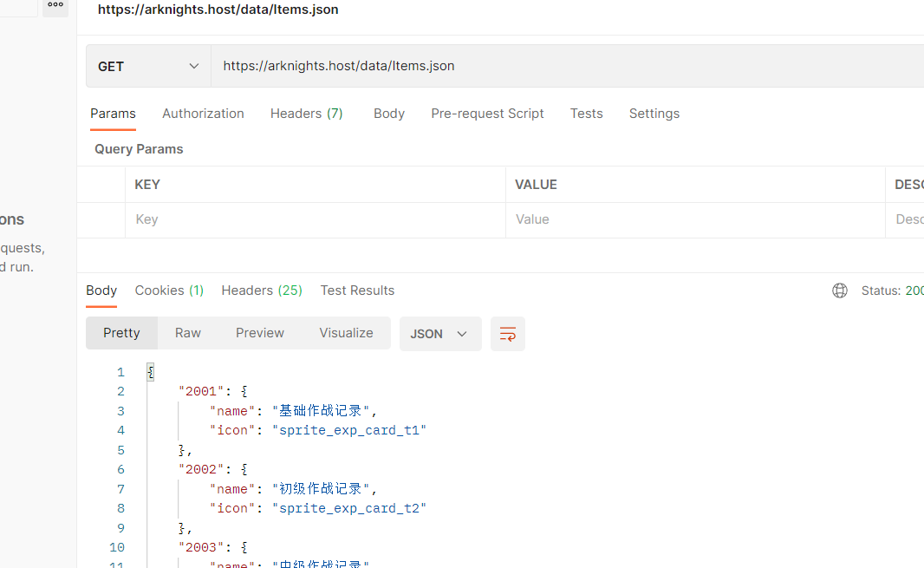This screenshot has height=568, width=924.
Task: Click the globe network information icon
Action: tap(839, 291)
